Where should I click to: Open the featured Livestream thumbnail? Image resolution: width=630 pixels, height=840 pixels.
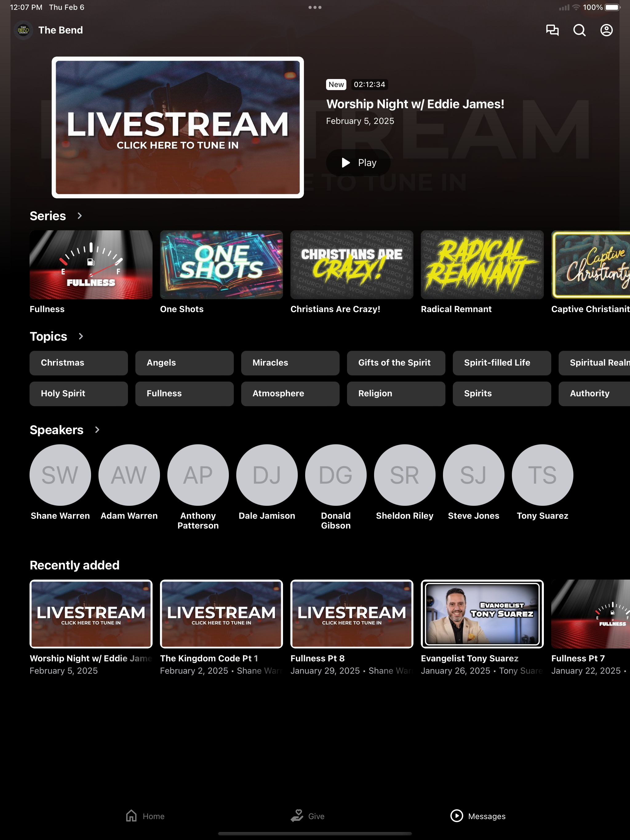coord(178,127)
